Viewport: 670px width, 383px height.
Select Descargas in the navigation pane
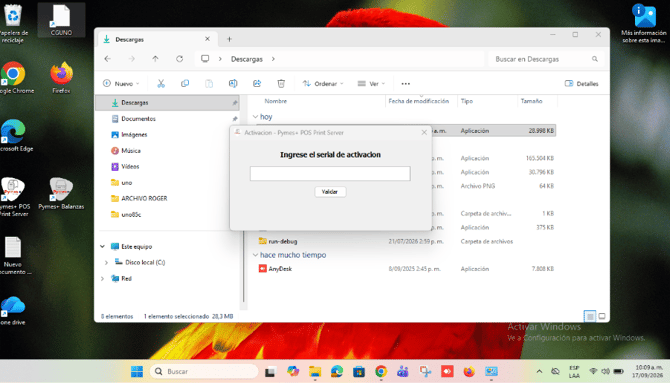tap(167, 103)
